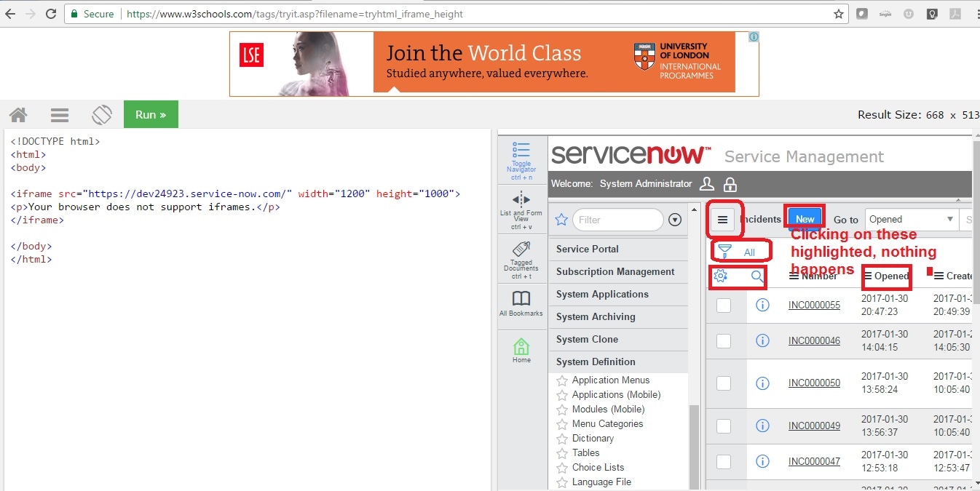Open the Service Portal menu entry
The width and height of the screenshot is (980, 491).
coord(587,249)
